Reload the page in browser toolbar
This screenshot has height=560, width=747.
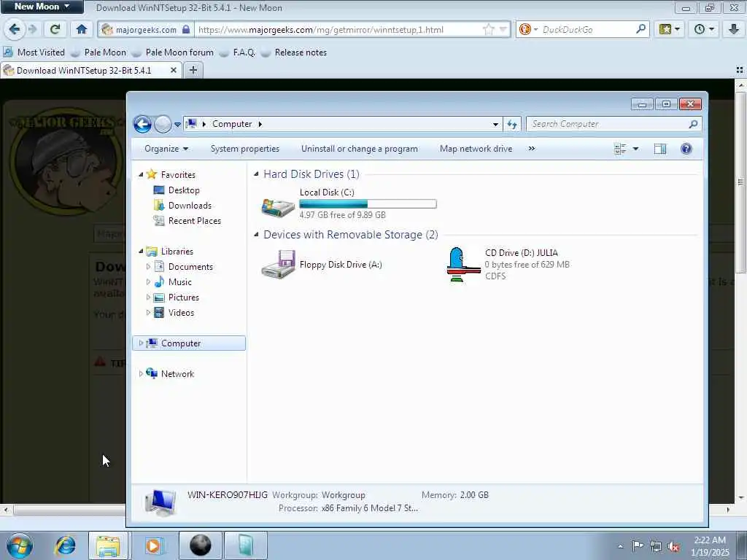pyautogui.click(x=55, y=29)
